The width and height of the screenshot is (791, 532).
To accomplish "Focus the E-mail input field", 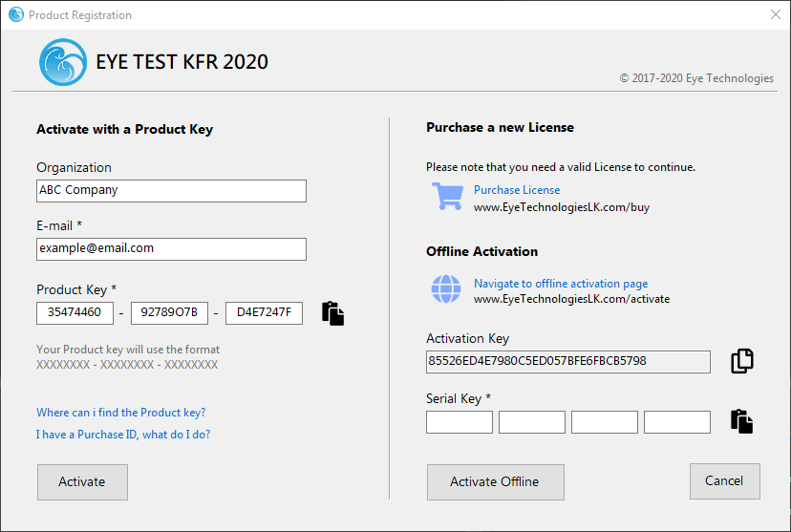I will click(x=172, y=249).
